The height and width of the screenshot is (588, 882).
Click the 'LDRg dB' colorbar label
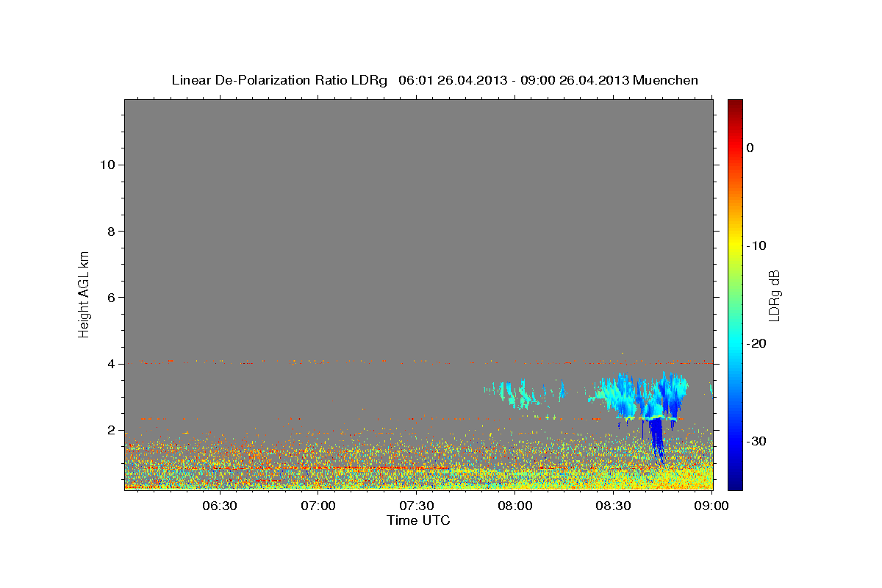(773, 294)
